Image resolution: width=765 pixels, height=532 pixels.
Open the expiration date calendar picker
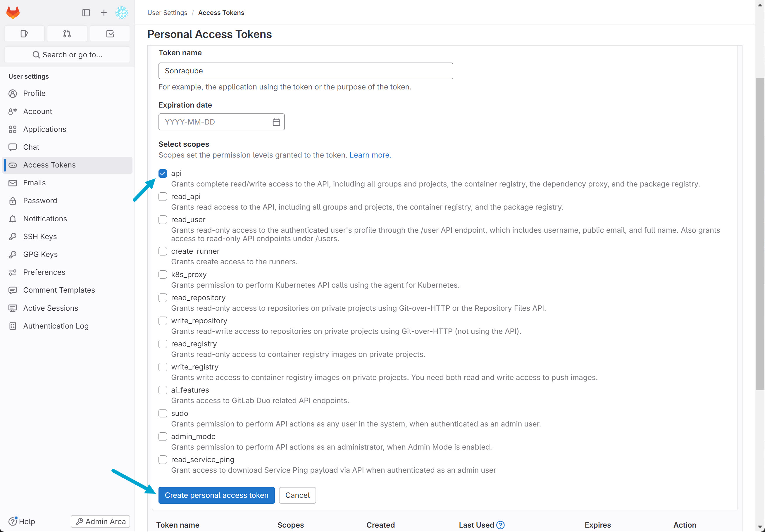(x=276, y=122)
